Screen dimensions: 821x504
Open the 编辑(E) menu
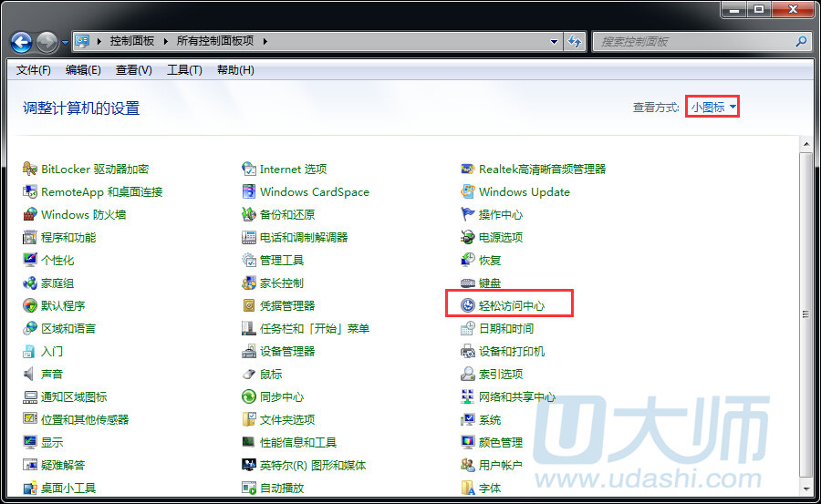coord(83,70)
